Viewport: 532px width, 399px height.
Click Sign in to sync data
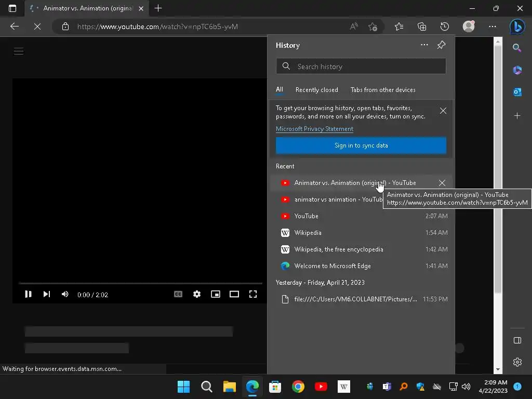click(x=361, y=145)
